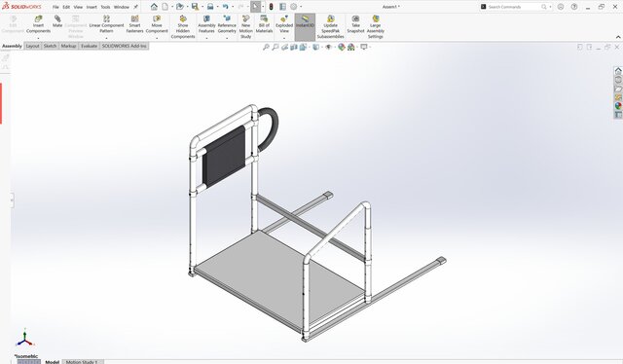Click View Settings monitor icon

point(363,47)
